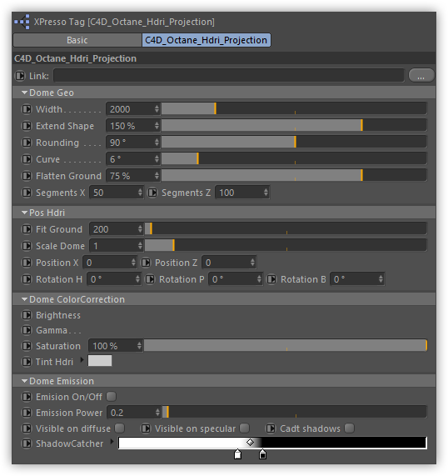Viewport: 448px width, 476px height.
Task: Toggle the Visible on diffuse checkbox
Action: 120,428
